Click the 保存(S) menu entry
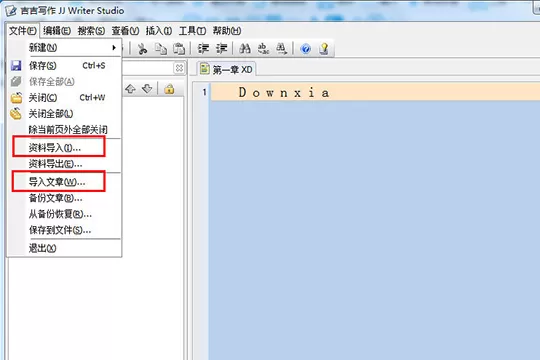The width and height of the screenshot is (540, 360). (x=64, y=65)
